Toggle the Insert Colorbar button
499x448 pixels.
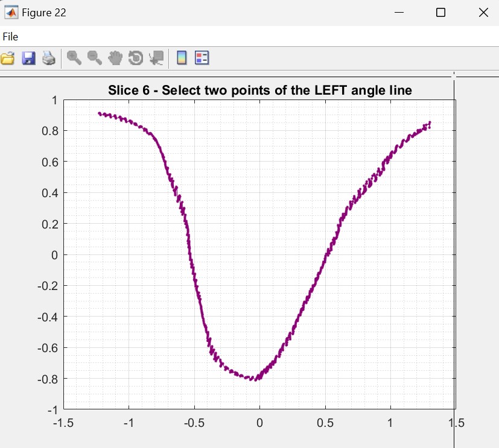point(181,58)
